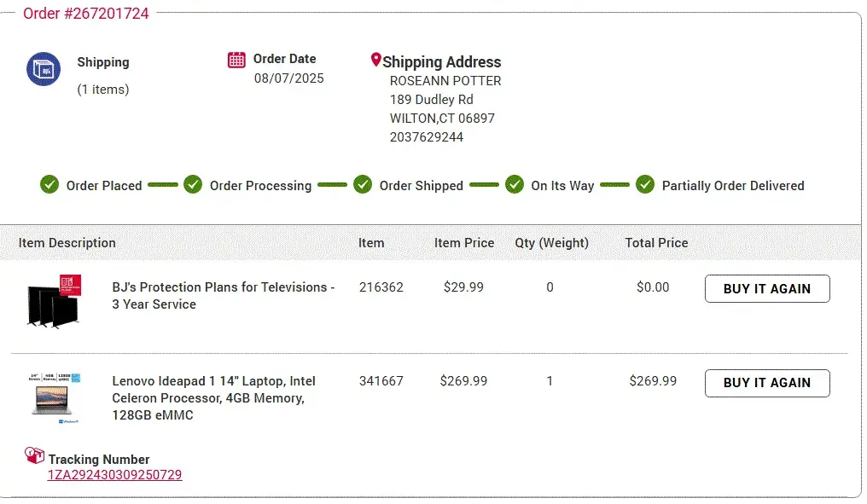
Task: Click the blue Shipping box icon
Action: point(44,69)
